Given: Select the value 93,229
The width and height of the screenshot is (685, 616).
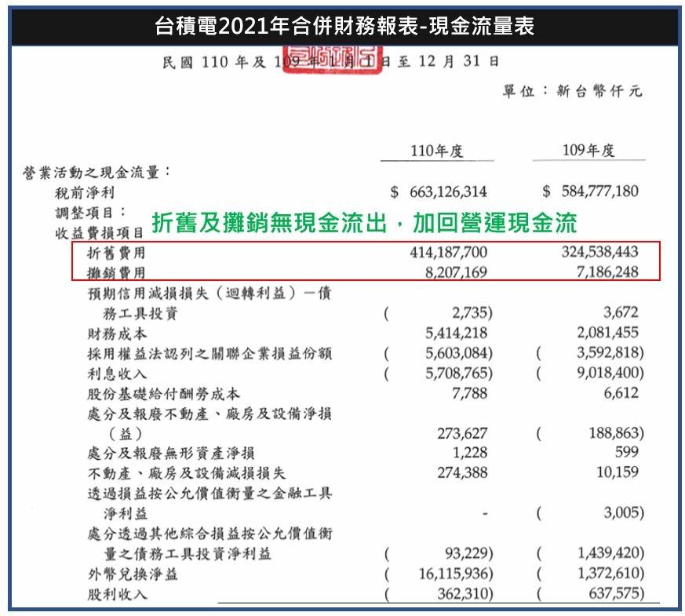Looking at the screenshot, I should pos(466,553).
